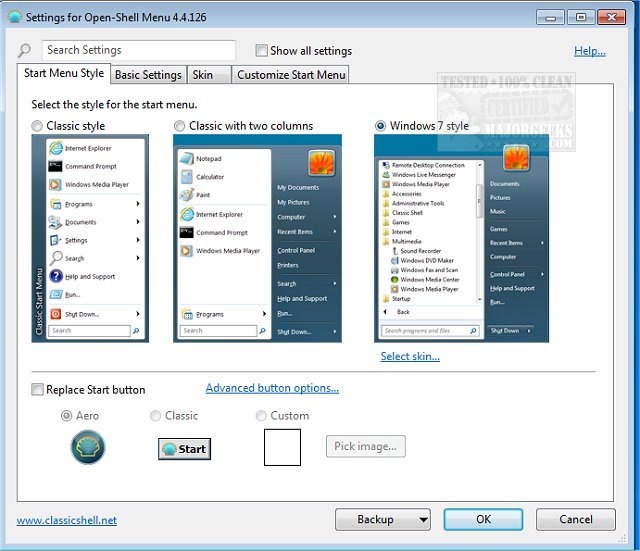The height and width of the screenshot is (551, 640).
Task: Select the Windows 7 style radio button
Action: (x=381, y=126)
